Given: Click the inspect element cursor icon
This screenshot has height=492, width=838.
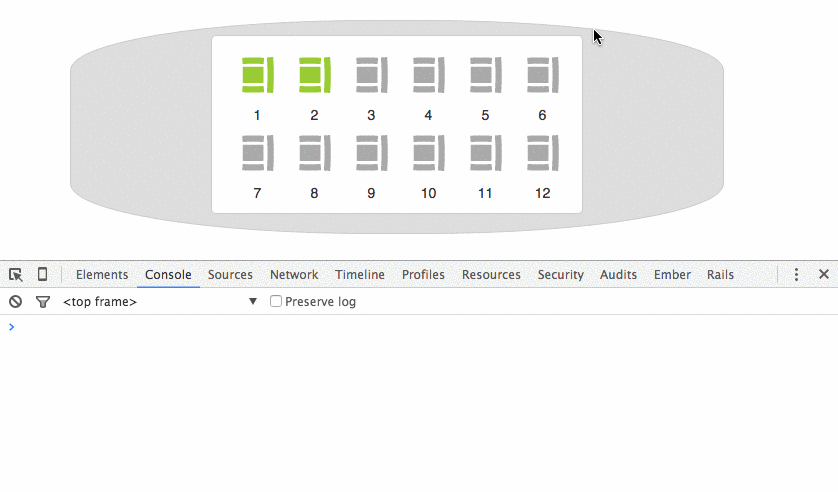Looking at the screenshot, I should 16,274.
